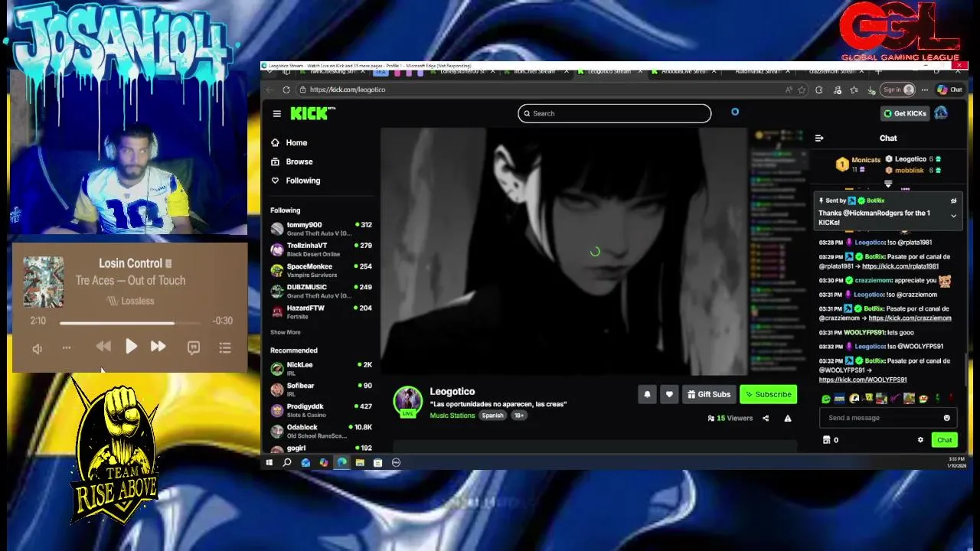Open Following in the Kick sidebar
The image size is (980, 551).
296,181
